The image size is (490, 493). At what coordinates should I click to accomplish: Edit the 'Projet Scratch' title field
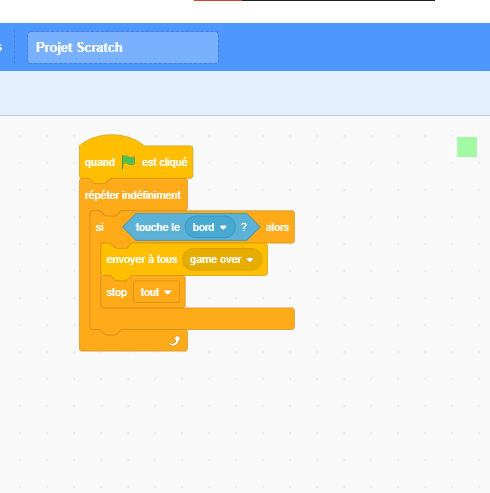[123, 47]
